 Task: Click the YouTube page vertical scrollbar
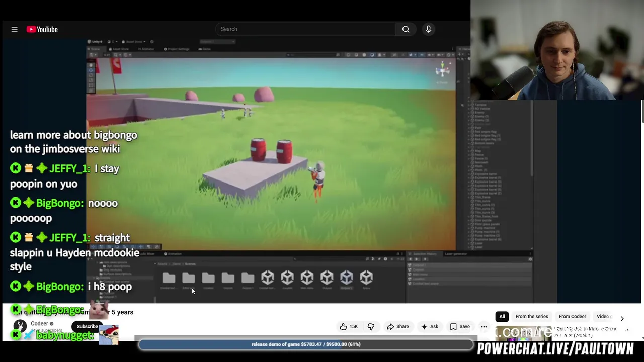(x=642, y=111)
